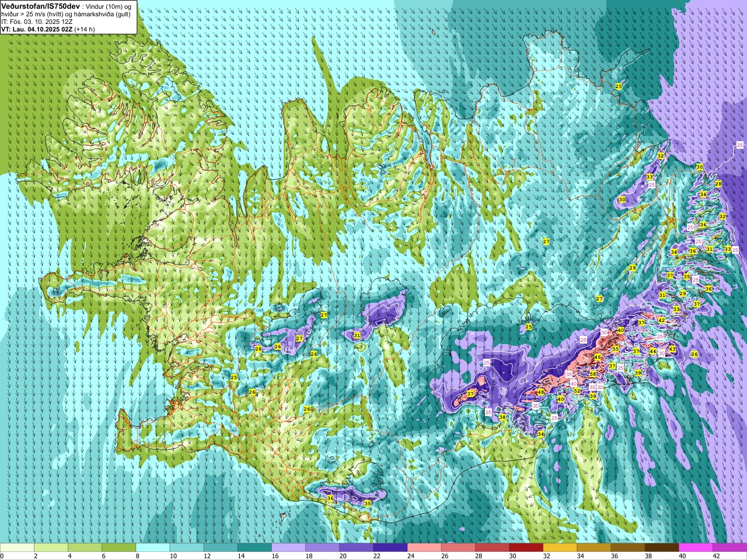Click the yellow gust label 42

(x=661, y=320)
